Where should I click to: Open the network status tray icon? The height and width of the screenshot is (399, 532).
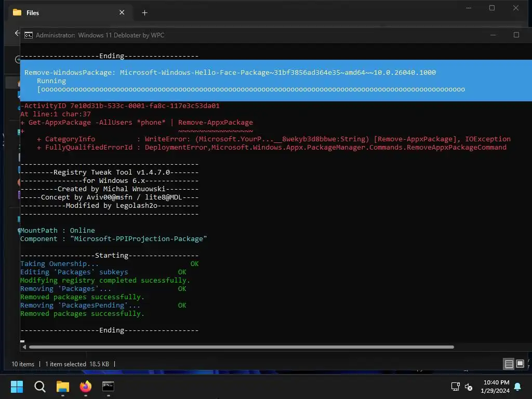click(455, 387)
